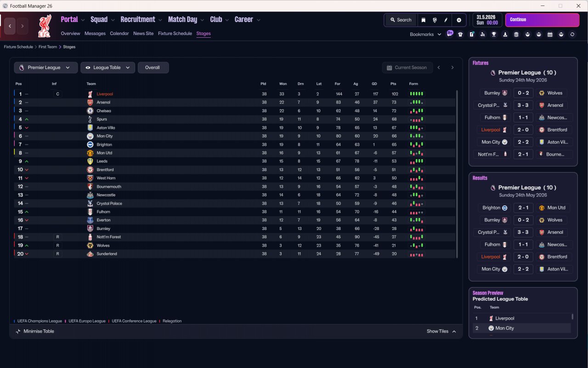Open the settings gear icon
The image size is (588, 368).
pos(459,20)
